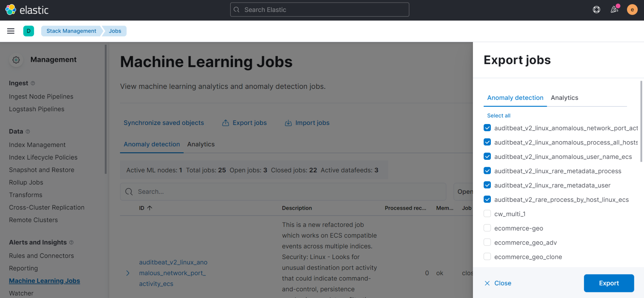
Task: Check the cw_multi_1 job checkbox
Action: tap(487, 213)
